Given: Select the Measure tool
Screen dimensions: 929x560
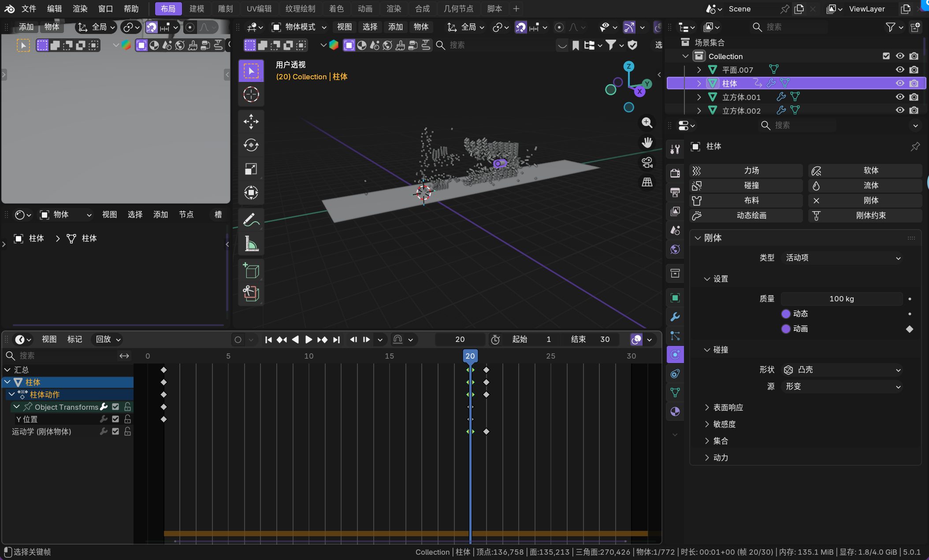Looking at the screenshot, I should pos(251,243).
